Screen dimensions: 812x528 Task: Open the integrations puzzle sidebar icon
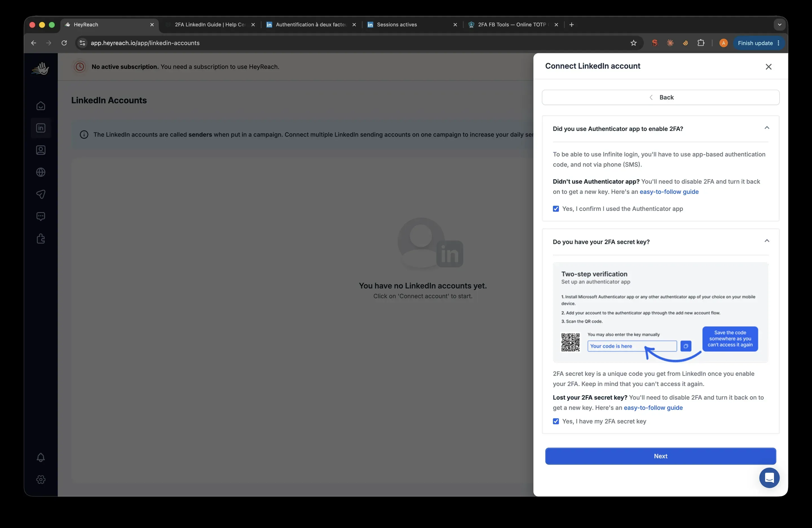(41, 238)
